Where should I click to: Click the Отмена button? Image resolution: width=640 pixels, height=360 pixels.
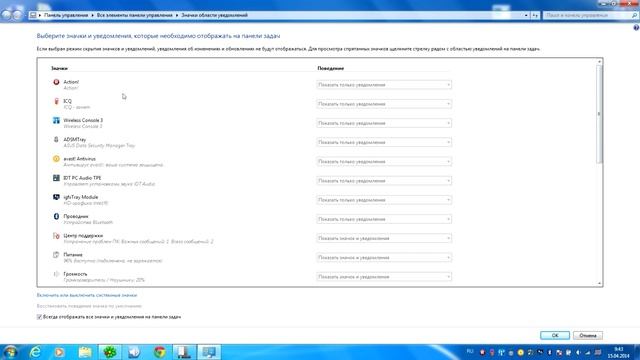coord(588,336)
